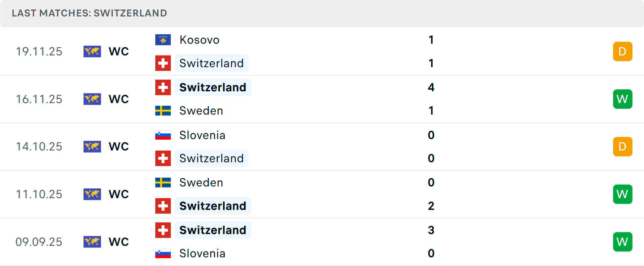Click the Slovenia flag in 09.09.25 match
This screenshot has height=266, width=644.
pos(163,253)
